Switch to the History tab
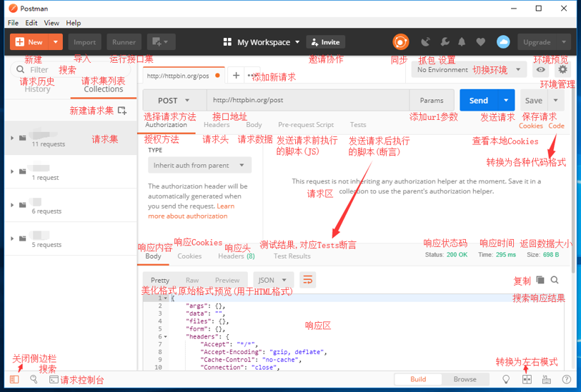This screenshot has height=392, width=581. 37,89
